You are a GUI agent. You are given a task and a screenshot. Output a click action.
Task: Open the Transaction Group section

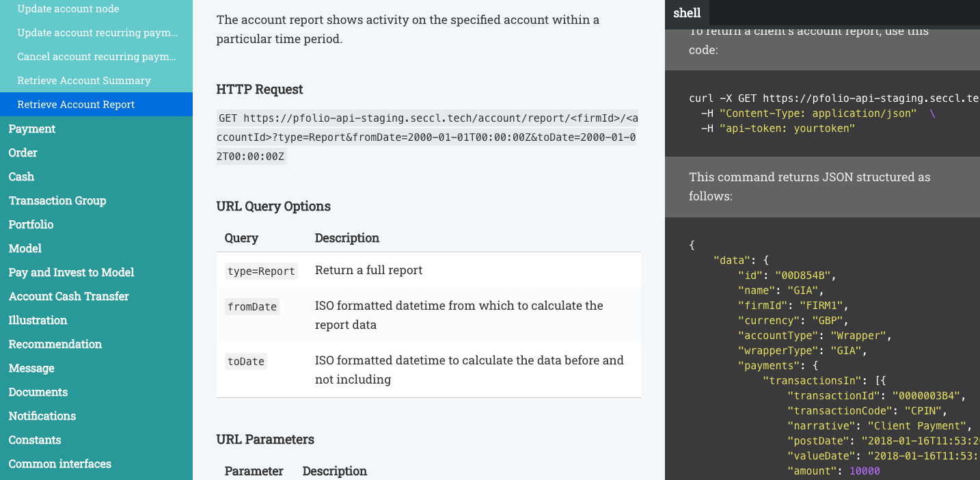57,200
